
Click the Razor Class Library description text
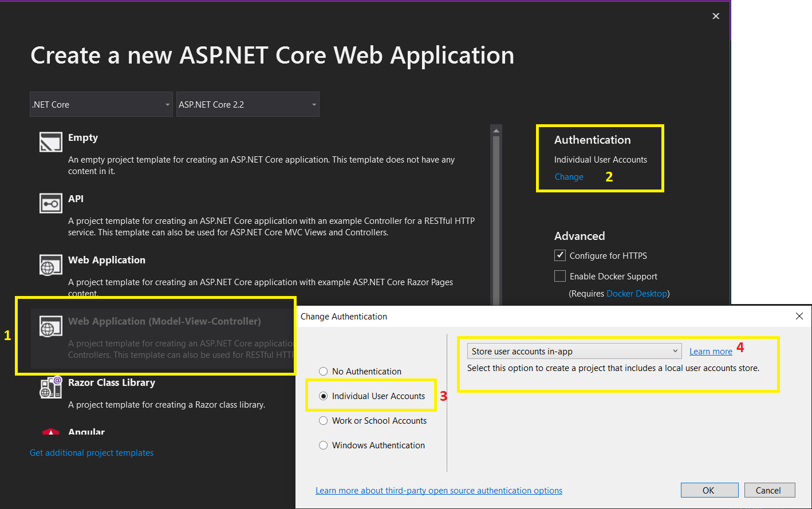click(167, 404)
